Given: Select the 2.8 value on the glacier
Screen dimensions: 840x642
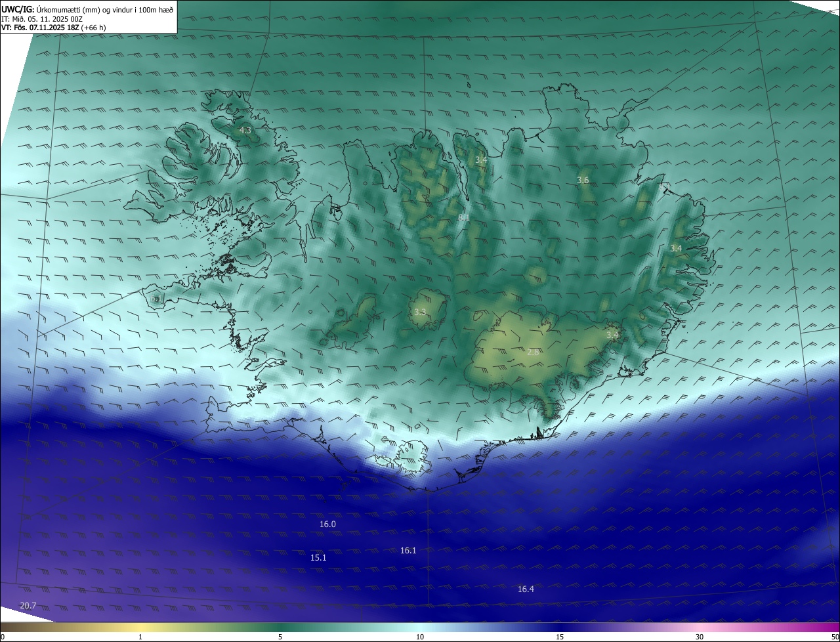Looking at the screenshot, I should click(x=533, y=353).
